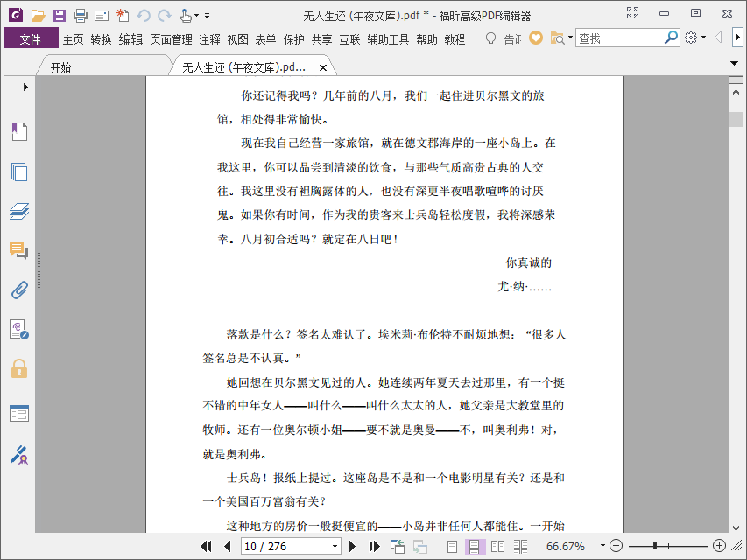Select the hand touch mode icon

click(186, 16)
